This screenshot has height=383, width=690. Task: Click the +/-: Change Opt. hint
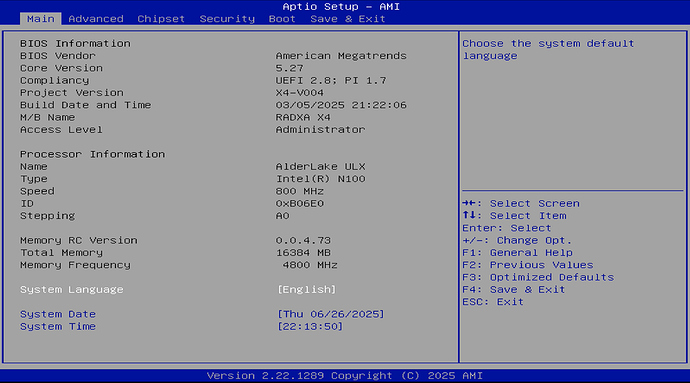pos(517,241)
